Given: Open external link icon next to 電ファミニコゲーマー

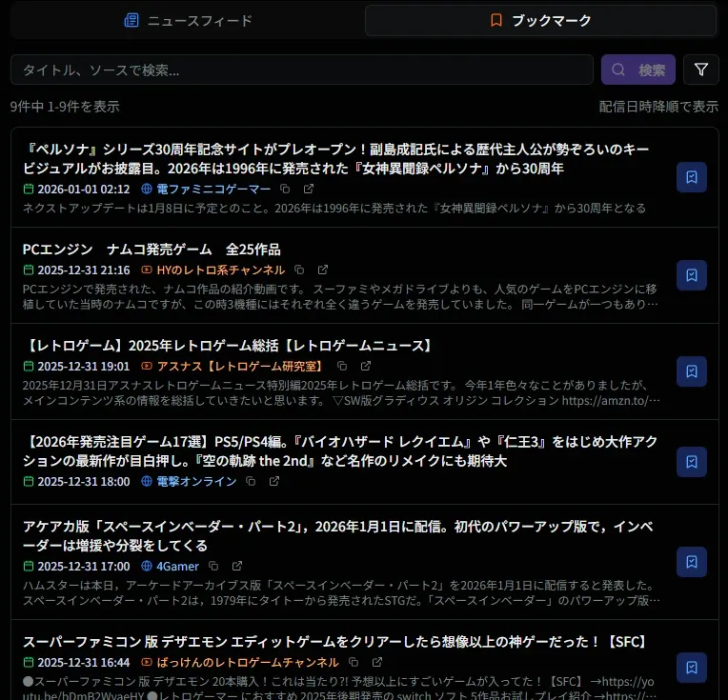Looking at the screenshot, I should tap(309, 189).
